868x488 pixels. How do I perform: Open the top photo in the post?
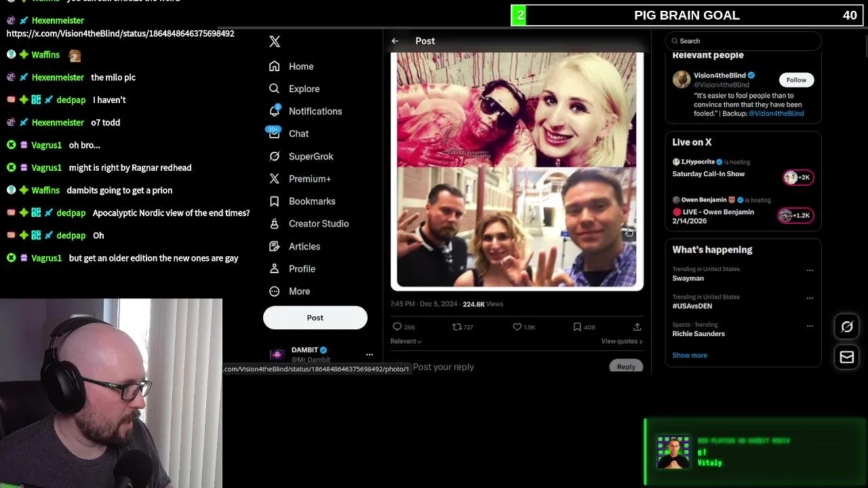[x=517, y=110]
